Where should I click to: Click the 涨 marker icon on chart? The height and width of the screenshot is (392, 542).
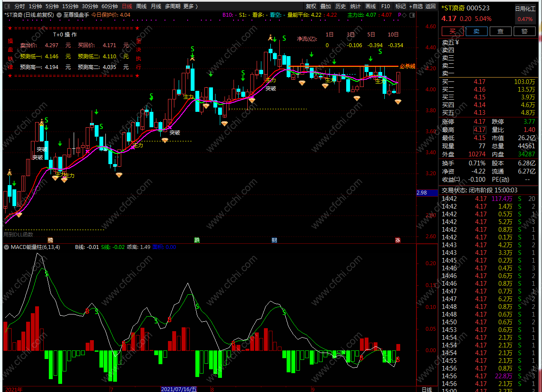click(398, 240)
